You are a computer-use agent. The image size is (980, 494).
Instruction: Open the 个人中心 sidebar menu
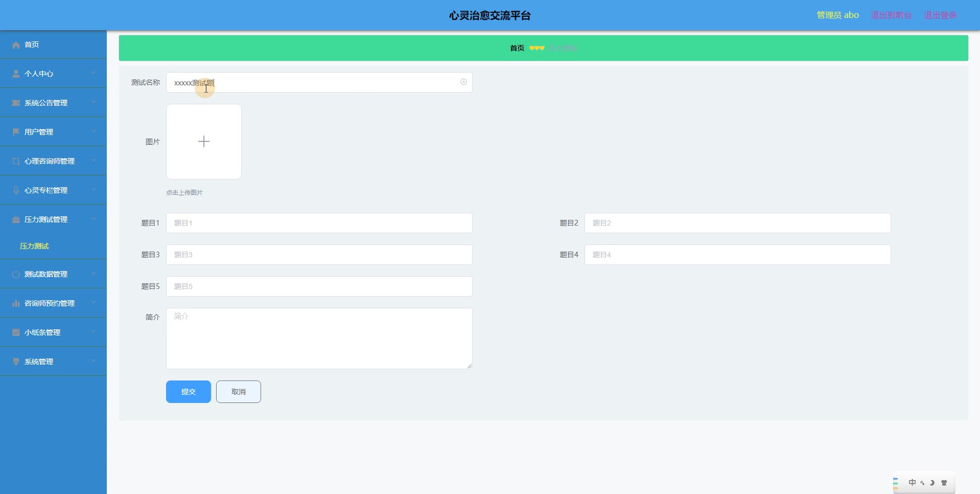53,74
